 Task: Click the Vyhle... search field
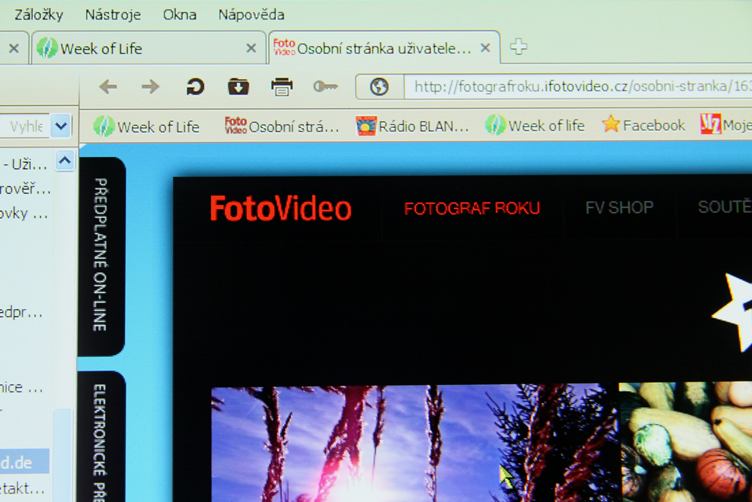[24, 126]
